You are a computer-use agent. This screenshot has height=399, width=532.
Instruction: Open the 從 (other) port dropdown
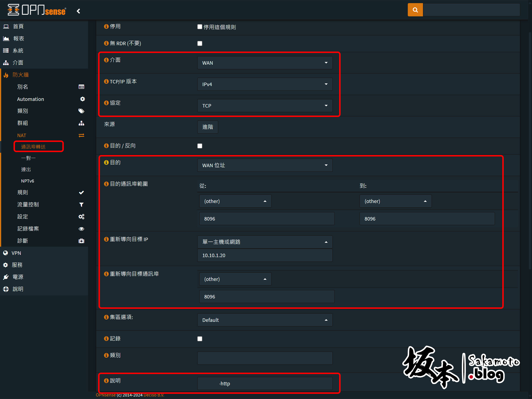pos(235,201)
